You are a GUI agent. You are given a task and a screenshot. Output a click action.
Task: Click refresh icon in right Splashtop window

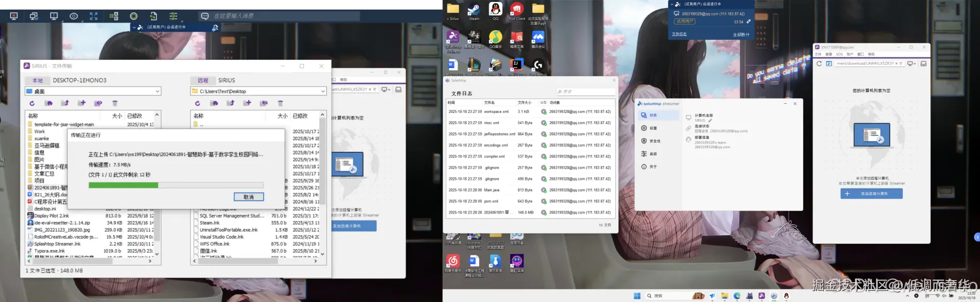(x=819, y=64)
